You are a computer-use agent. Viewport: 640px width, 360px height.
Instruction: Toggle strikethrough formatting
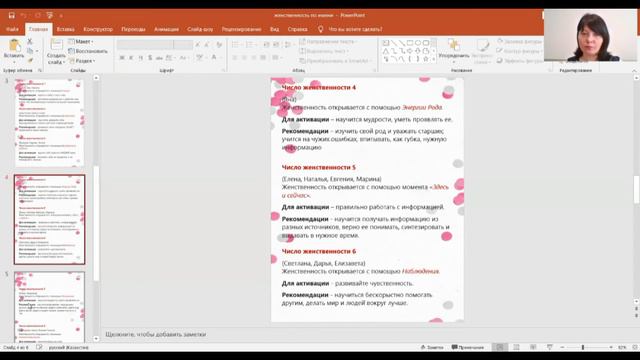coord(159,58)
